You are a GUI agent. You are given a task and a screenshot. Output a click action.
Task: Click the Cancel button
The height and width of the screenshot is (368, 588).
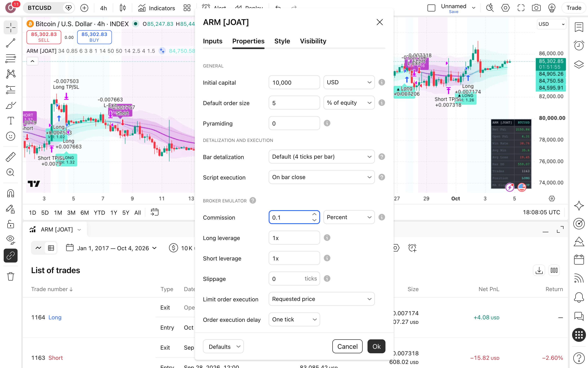pyautogui.click(x=347, y=346)
